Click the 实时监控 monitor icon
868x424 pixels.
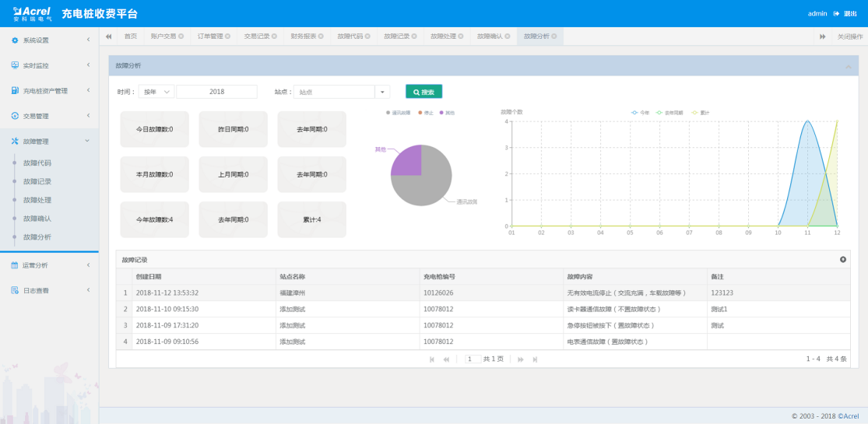15,65
